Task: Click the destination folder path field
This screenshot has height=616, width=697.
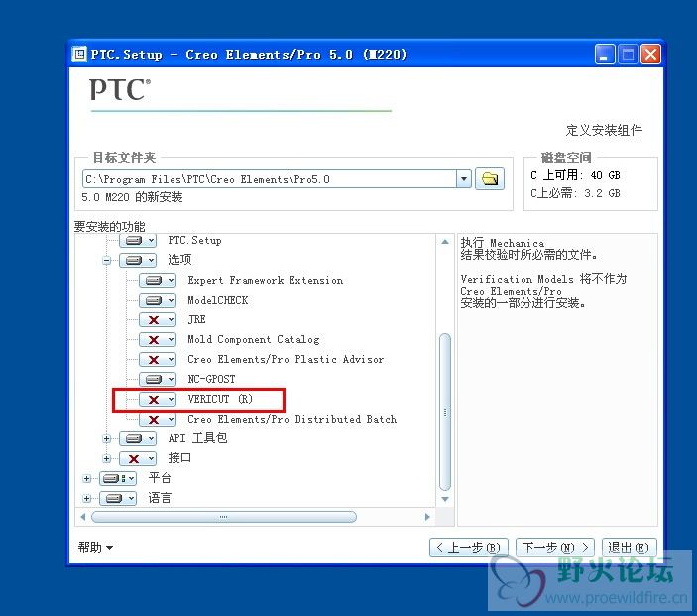Action: pyautogui.click(x=270, y=179)
